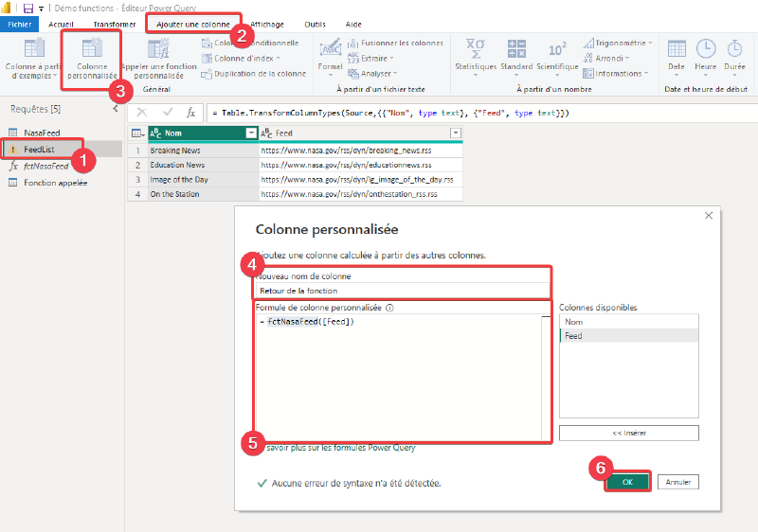Click Fusionner les colonnes
Viewport: 758px width, 532px height.
(x=395, y=43)
